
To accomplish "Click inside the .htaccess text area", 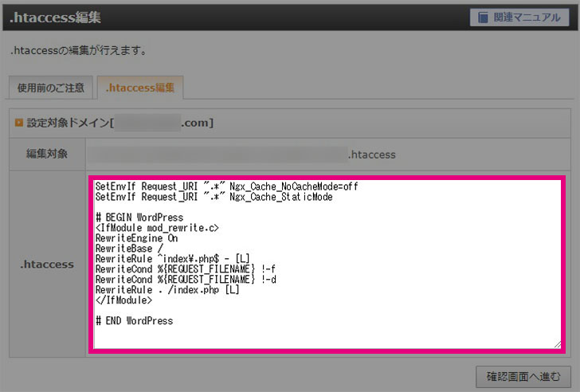I will pyautogui.click(x=327, y=265).
